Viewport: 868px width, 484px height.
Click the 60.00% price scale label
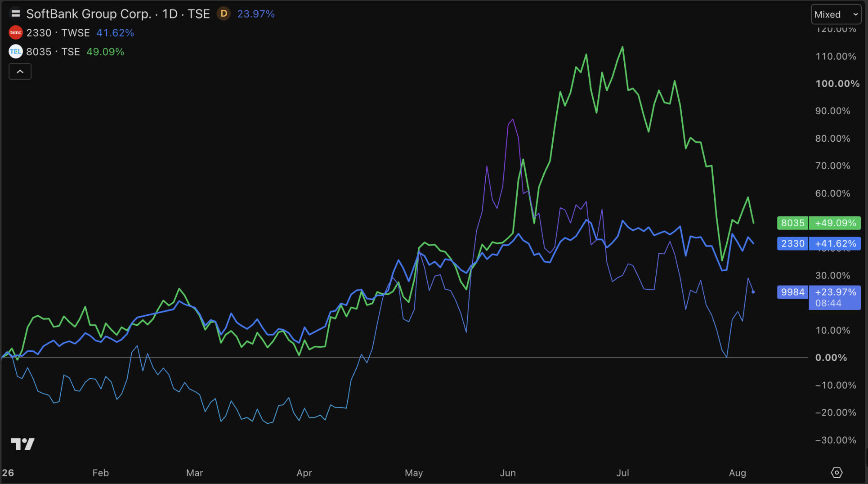point(833,193)
